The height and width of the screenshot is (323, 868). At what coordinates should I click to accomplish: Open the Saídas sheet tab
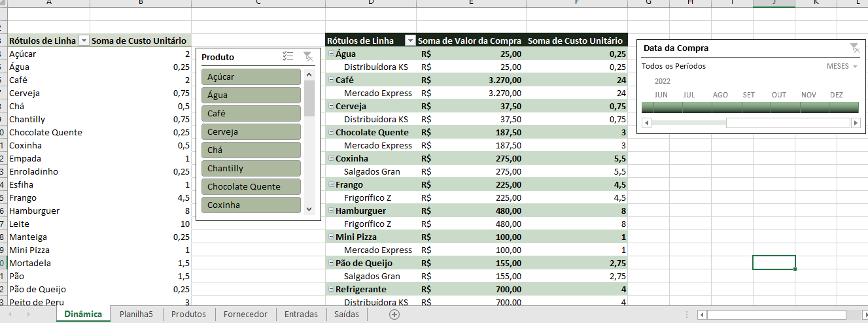click(x=347, y=314)
